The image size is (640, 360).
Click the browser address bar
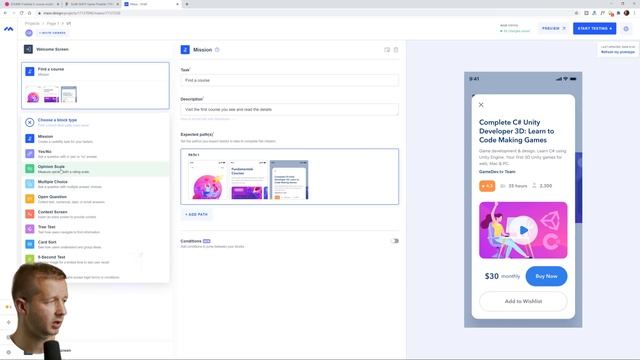[306, 13]
